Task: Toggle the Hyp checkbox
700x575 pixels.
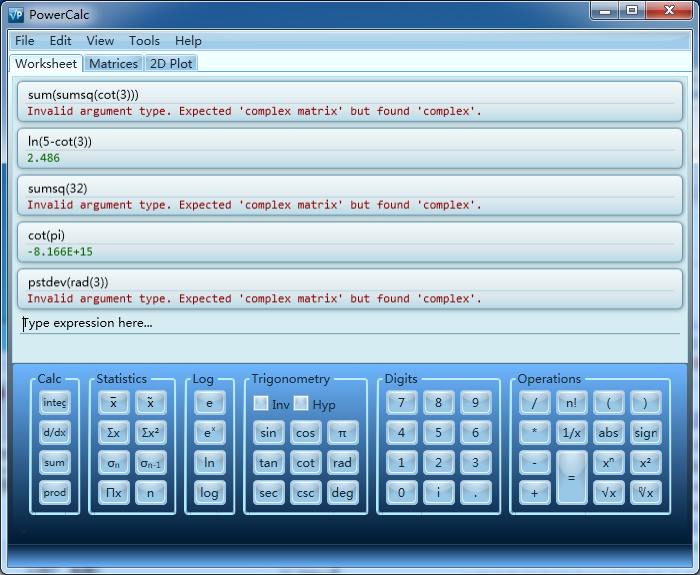Action: tap(301, 404)
